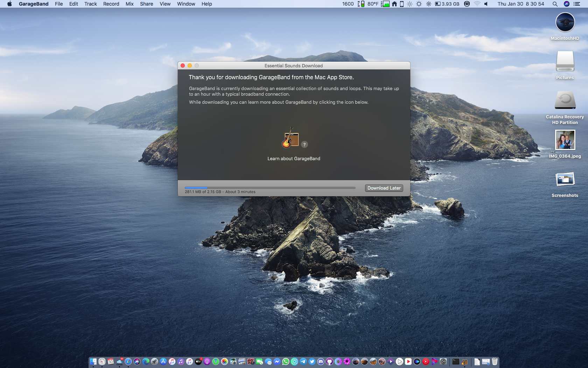The height and width of the screenshot is (368, 588).
Task: Open the Edit menu
Action: (73, 4)
